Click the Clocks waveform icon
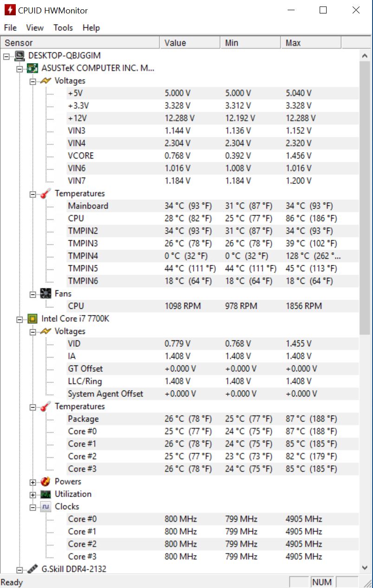 click(45, 506)
